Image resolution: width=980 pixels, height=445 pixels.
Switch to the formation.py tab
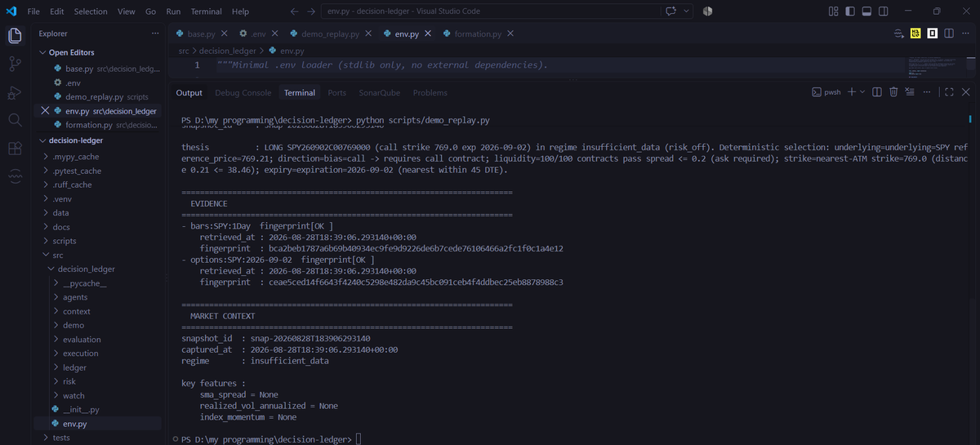pyautogui.click(x=479, y=33)
